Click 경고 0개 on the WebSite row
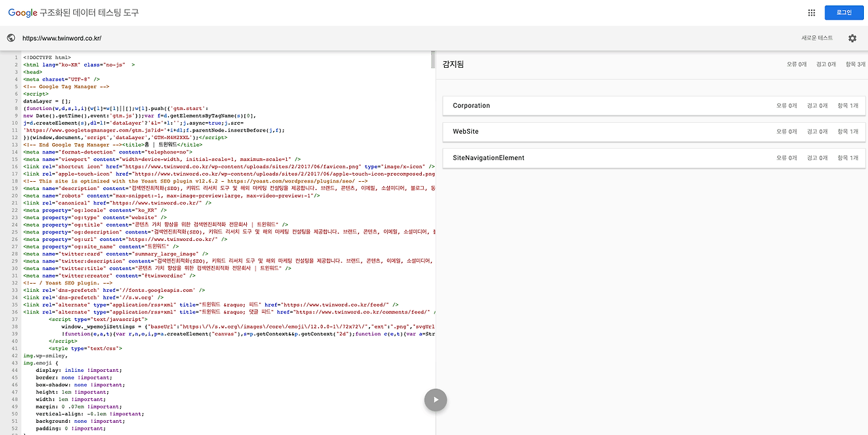 (818, 131)
